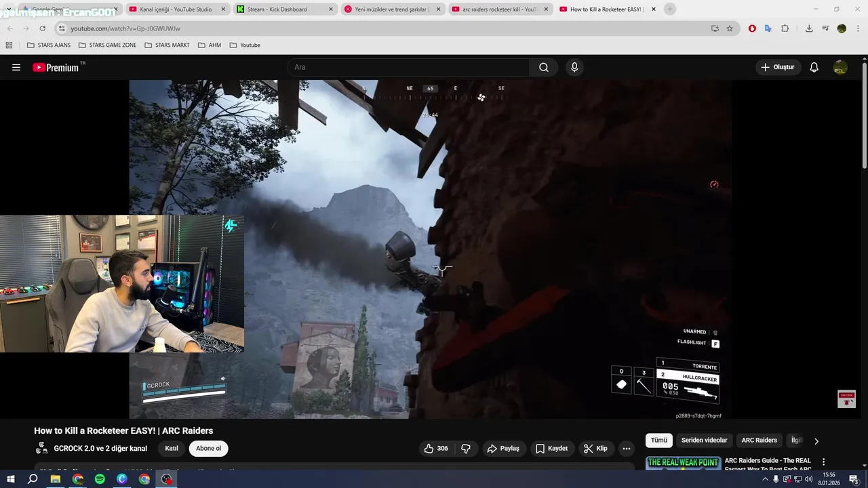This screenshot has height=488, width=868.
Task: Open STARS AJANS bookmark folder
Action: click(x=48, y=45)
